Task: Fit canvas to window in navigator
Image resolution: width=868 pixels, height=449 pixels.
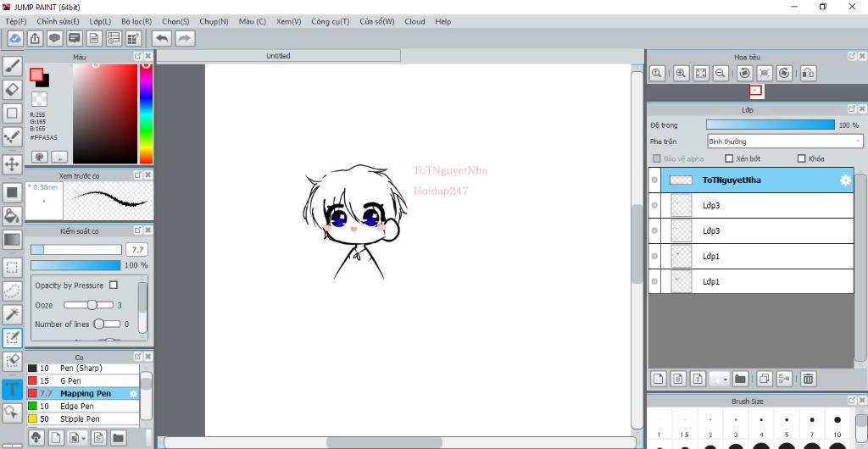Action: click(701, 73)
